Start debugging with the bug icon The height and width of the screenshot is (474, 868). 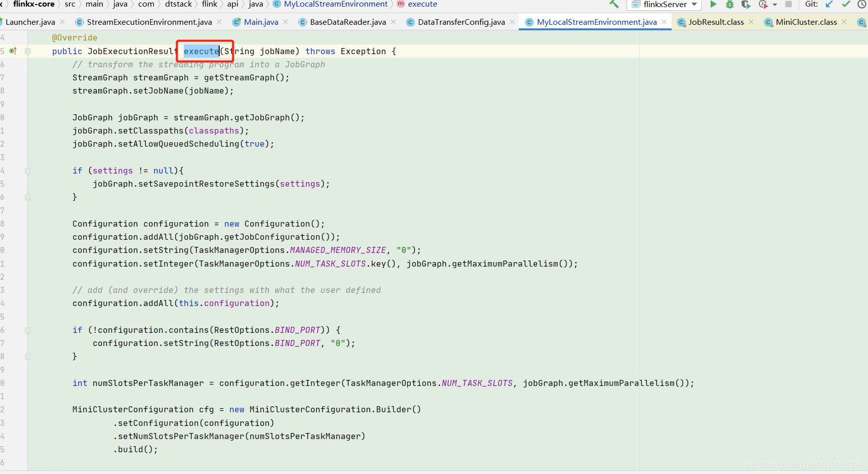coord(729,4)
